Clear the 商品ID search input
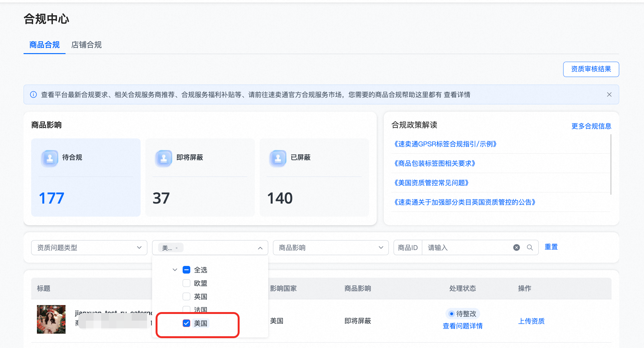The image size is (644, 348). click(x=516, y=247)
